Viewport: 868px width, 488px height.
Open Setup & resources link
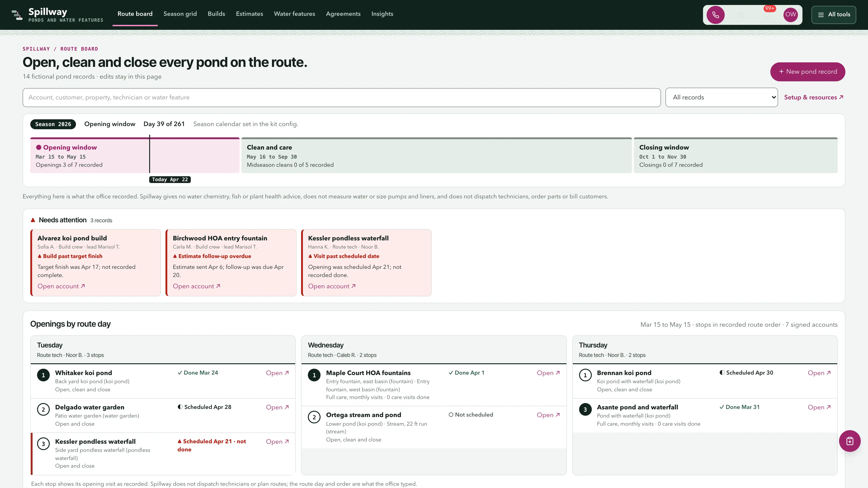[x=814, y=98]
